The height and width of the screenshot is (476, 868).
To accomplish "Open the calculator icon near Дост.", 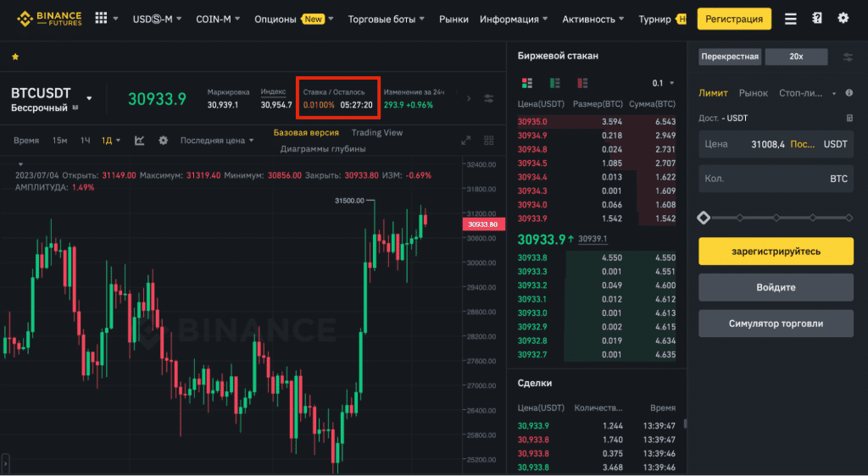I will pos(849,119).
